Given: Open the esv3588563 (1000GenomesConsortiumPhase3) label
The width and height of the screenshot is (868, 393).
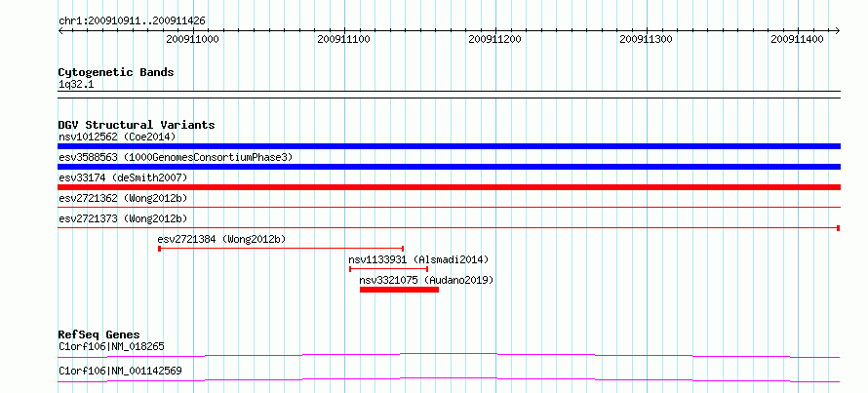Looking at the screenshot, I should [x=176, y=157].
